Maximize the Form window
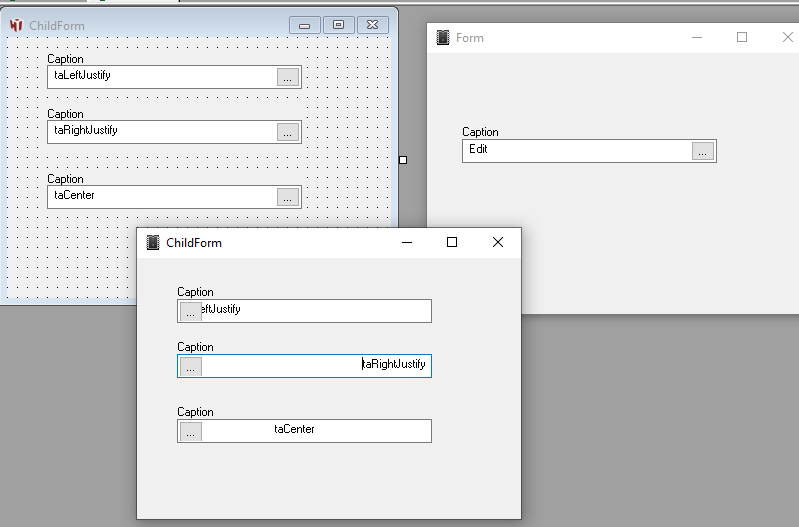This screenshot has width=799, height=527. click(x=742, y=37)
